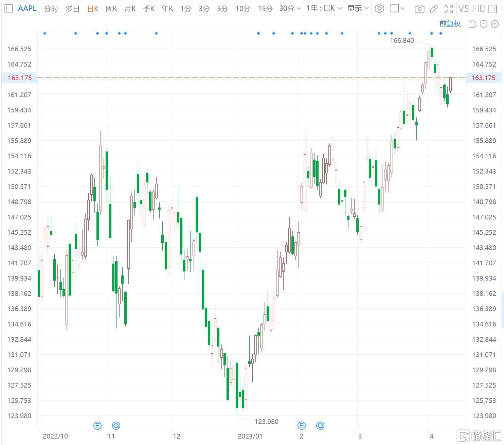Click the square chart layout icon
Image resolution: width=504 pixels, height=445 pixels.
395,8
